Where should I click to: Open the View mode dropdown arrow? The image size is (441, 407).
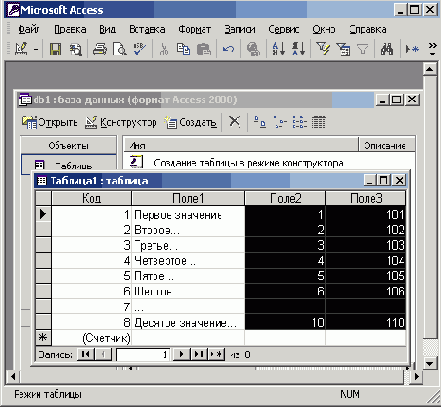pos(36,50)
